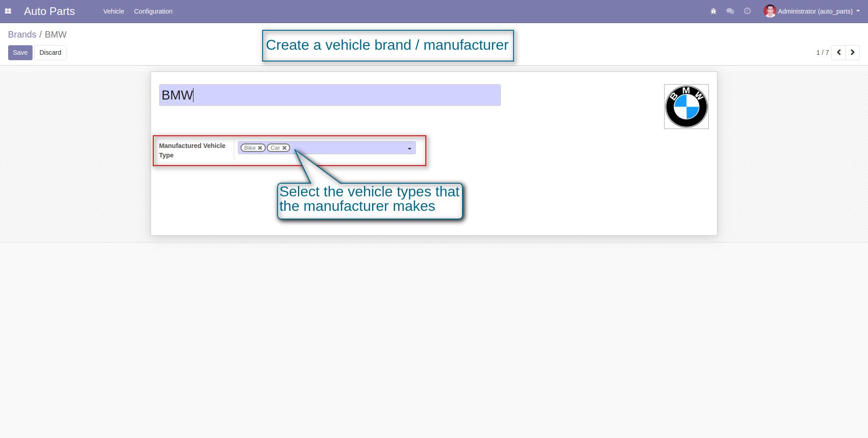Click the Administrator avatar picture
Viewport: 868px width, 438px height.
tap(770, 11)
